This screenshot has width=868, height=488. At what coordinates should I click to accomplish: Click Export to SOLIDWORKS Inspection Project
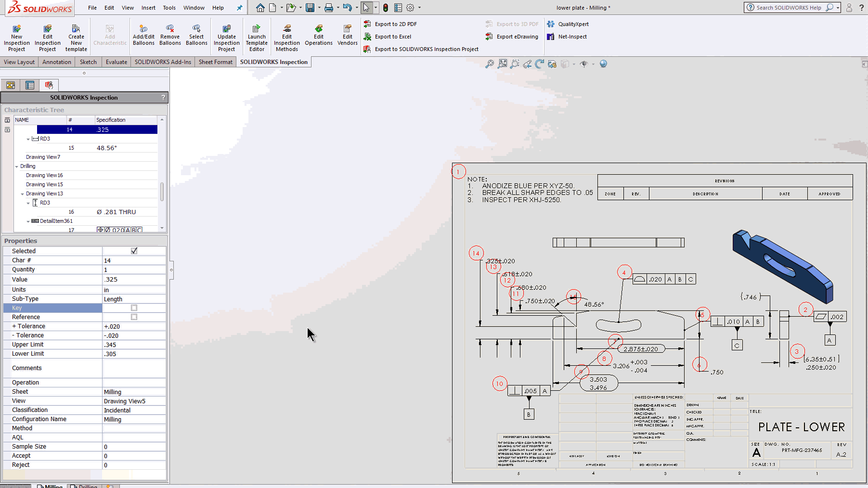pyautogui.click(x=427, y=49)
